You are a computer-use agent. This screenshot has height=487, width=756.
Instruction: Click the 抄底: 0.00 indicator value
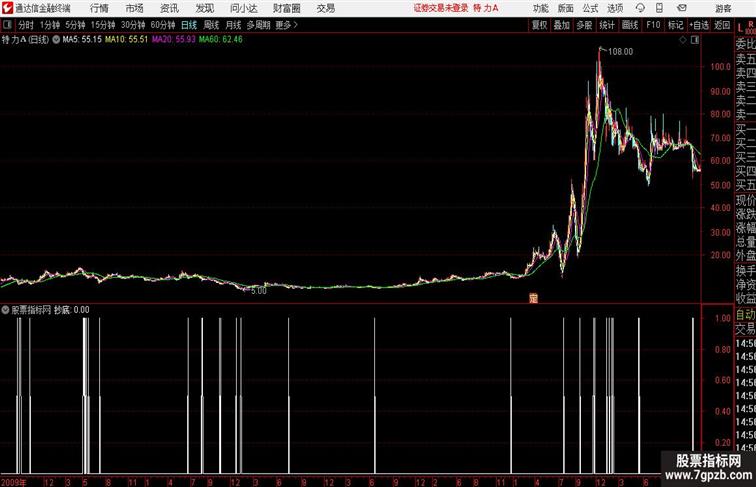(71, 310)
